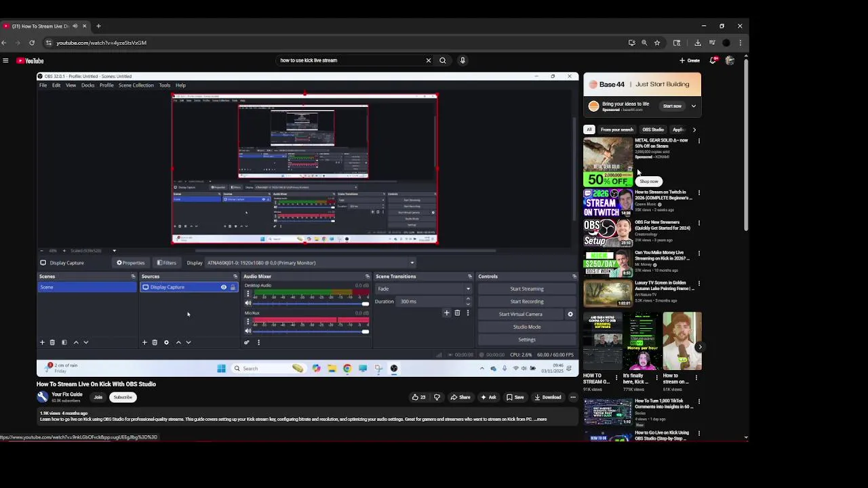Show more Shorts with the right arrow
The image size is (868, 488).
point(699,347)
